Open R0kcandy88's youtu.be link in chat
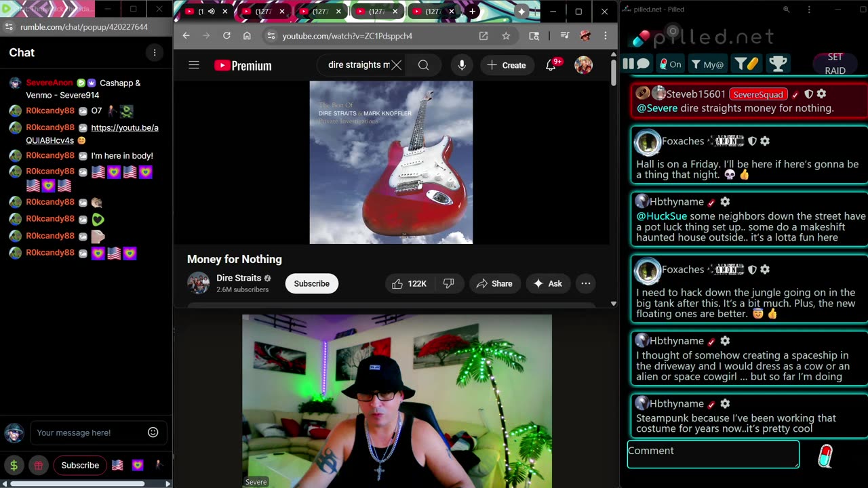Screen dimensions: 868x488 [x=92, y=134]
